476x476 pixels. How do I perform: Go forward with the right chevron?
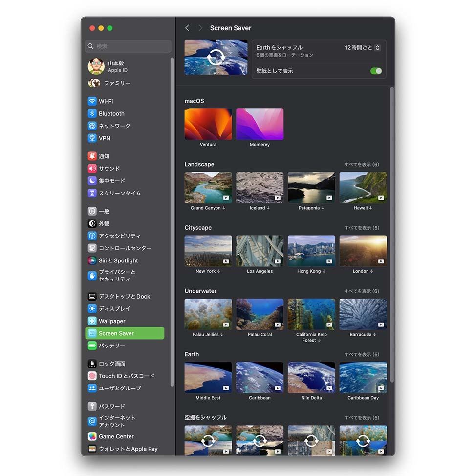(200, 28)
